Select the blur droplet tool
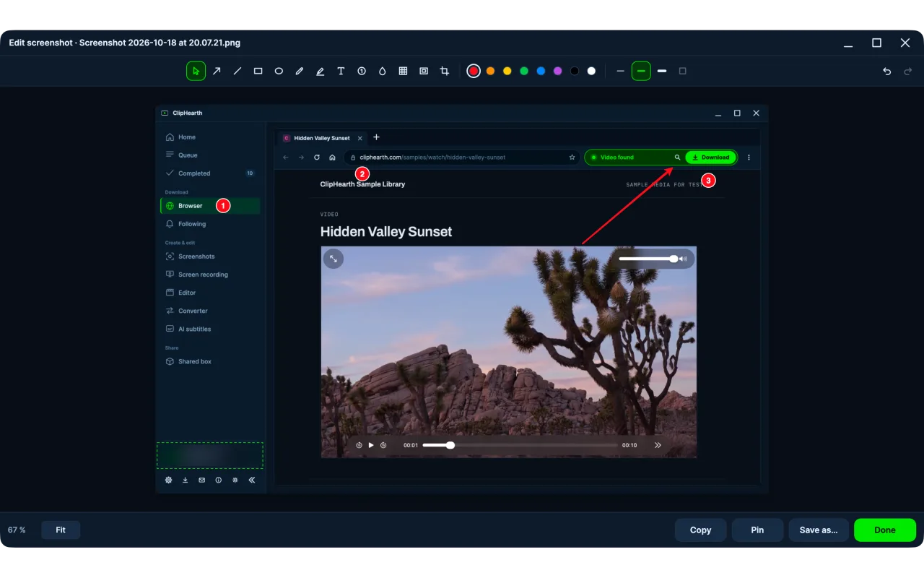Screen dimensions: 924x578 (x=383, y=71)
